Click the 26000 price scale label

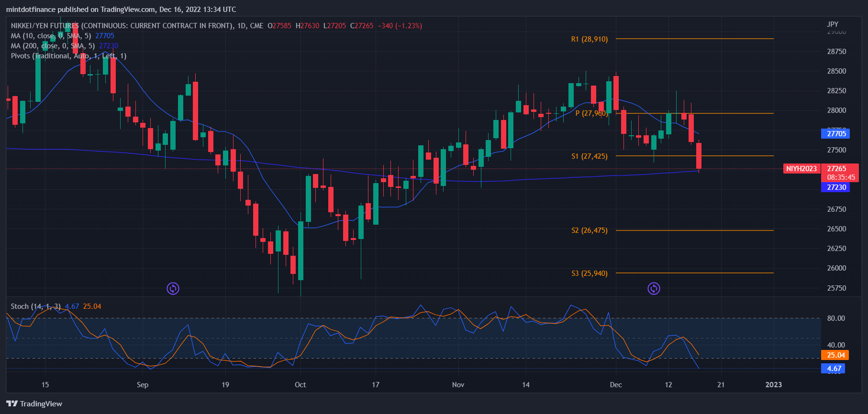[x=836, y=268]
